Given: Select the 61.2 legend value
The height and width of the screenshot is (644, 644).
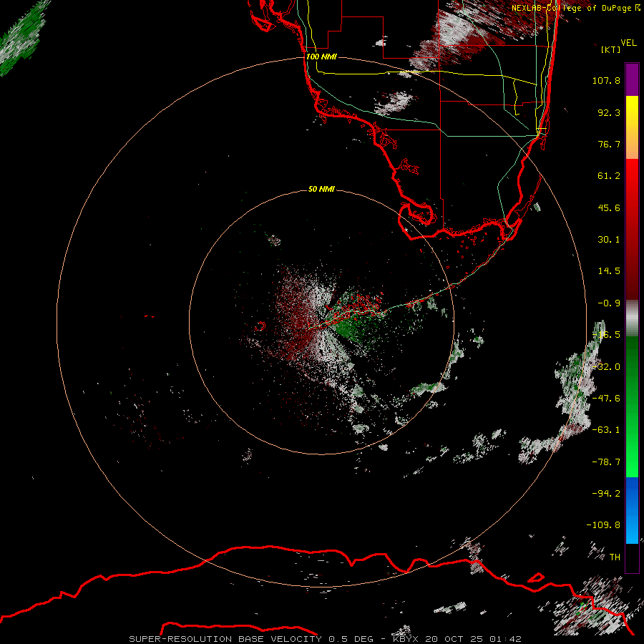Looking at the screenshot, I should [609, 176].
